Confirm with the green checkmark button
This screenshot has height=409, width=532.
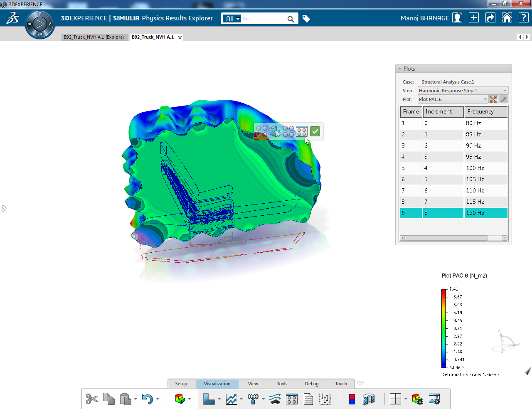click(315, 131)
